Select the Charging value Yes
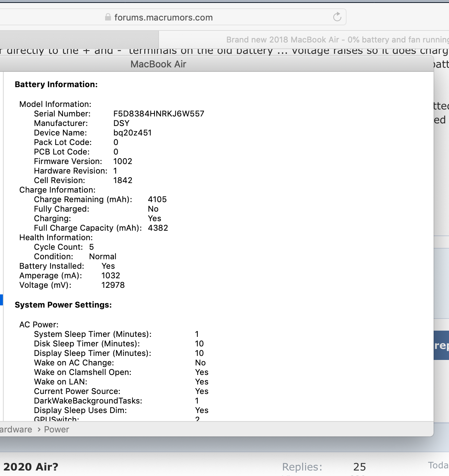 pos(154,219)
